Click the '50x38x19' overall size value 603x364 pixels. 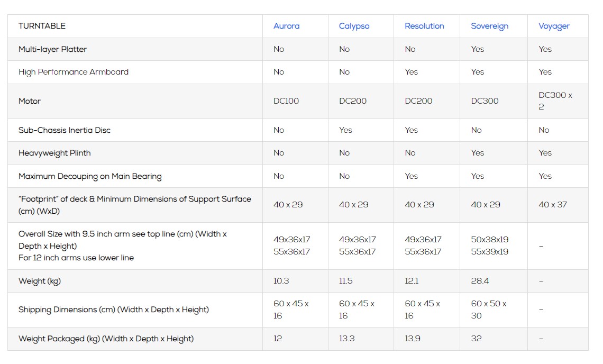click(x=490, y=240)
